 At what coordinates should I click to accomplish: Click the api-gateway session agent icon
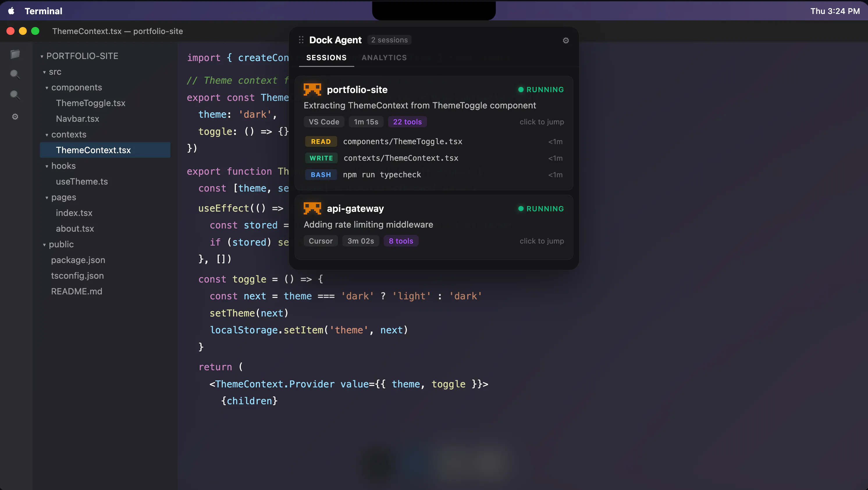(312, 208)
